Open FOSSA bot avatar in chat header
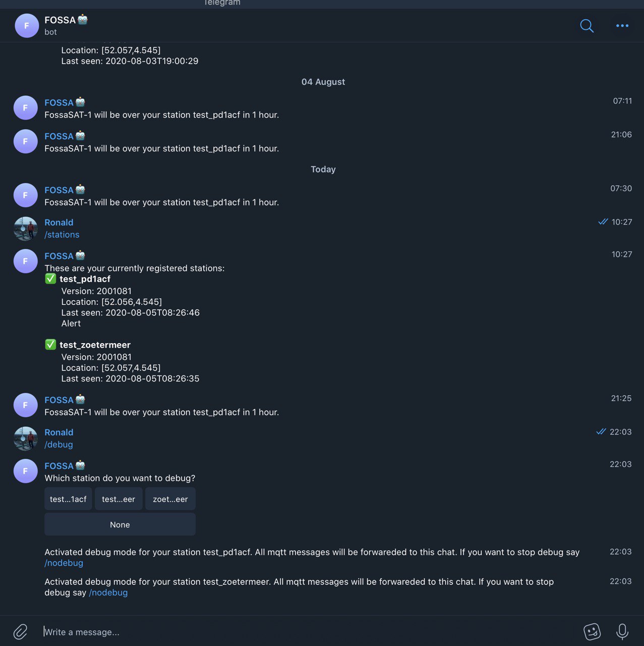This screenshot has width=644, height=646. 27,26
